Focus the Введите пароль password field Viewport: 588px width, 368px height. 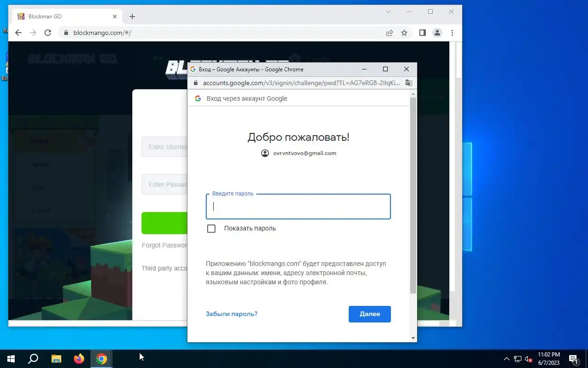tap(298, 207)
